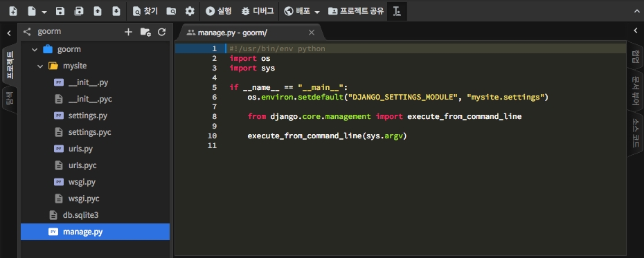This screenshot has height=258, width=644.
Task: Click the '"mysite.settings"' string in code
Action: [x=506, y=98]
